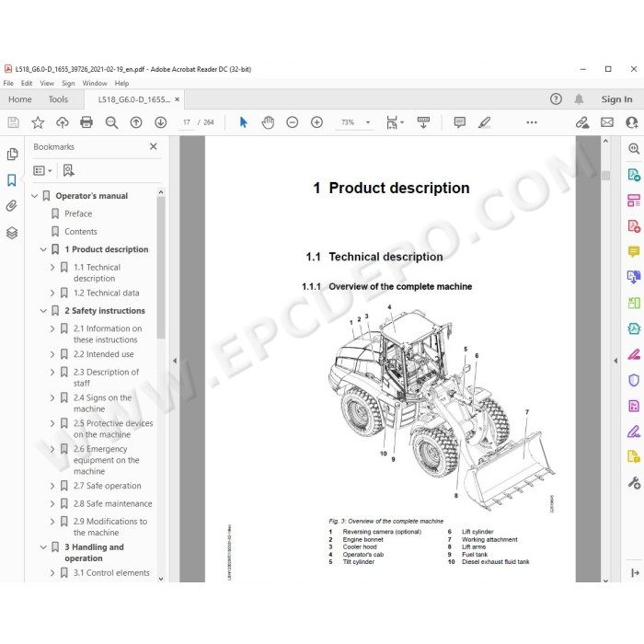
Task: Open the Edit menu
Action: pos(27,84)
